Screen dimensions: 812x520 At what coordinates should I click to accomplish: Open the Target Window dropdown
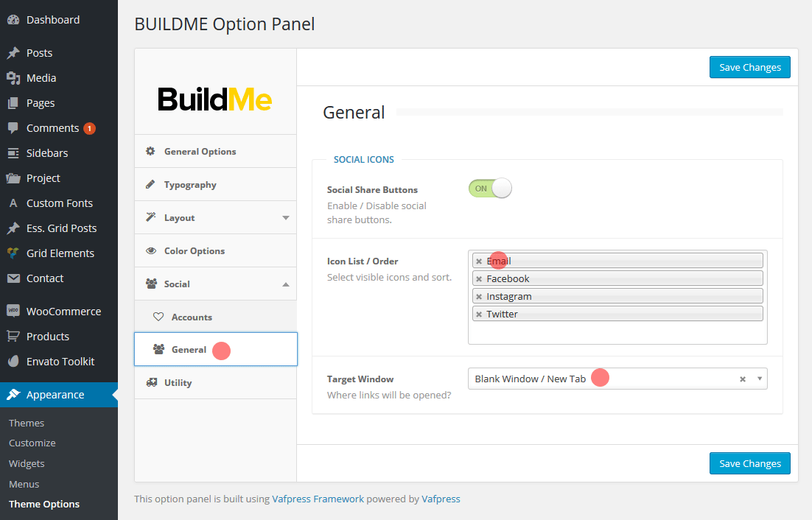click(760, 379)
